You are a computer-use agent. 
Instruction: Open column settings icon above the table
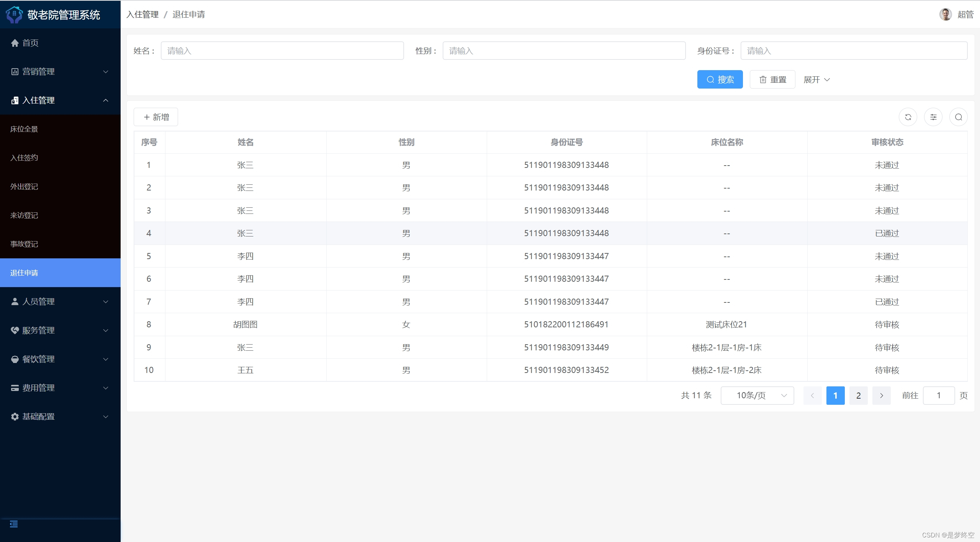(933, 117)
